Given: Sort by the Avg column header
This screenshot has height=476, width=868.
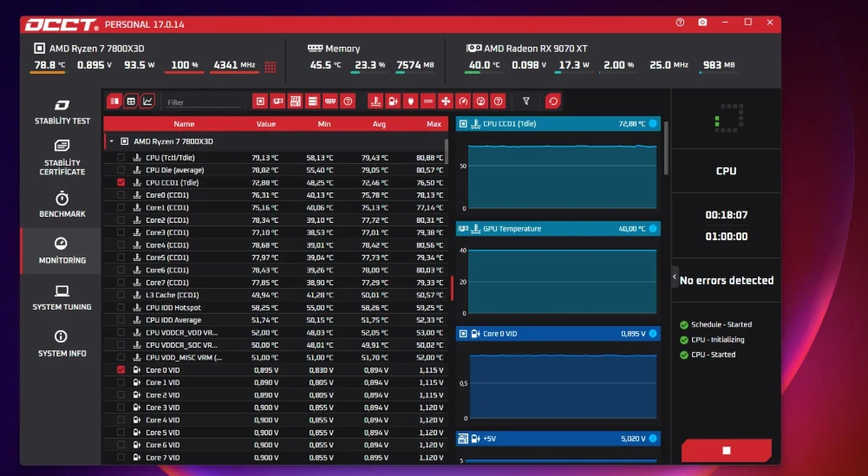Looking at the screenshot, I should click(x=379, y=124).
